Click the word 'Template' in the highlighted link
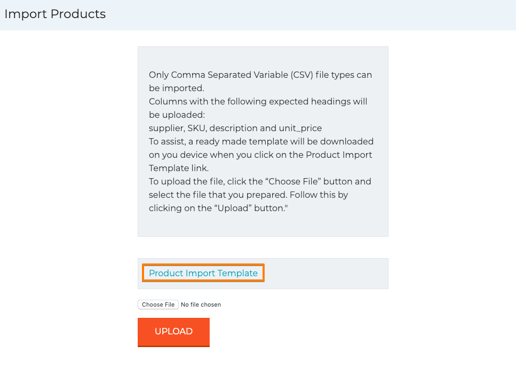 [x=238, y=273]
